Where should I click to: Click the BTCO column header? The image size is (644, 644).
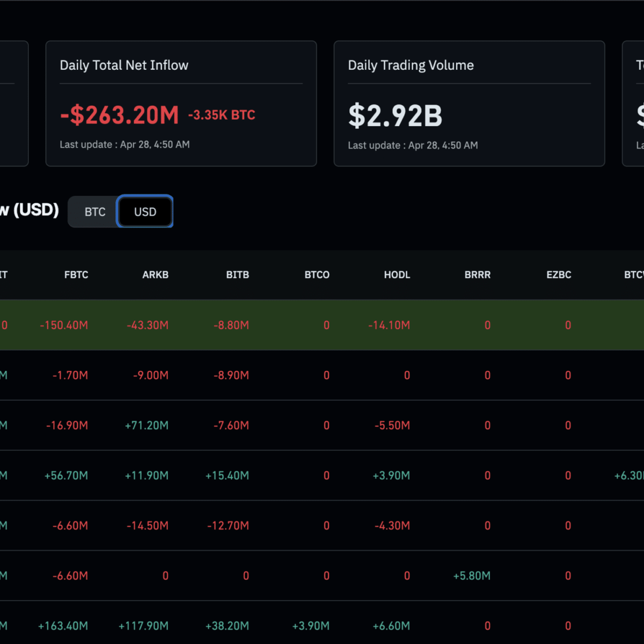tap(317, 275)
